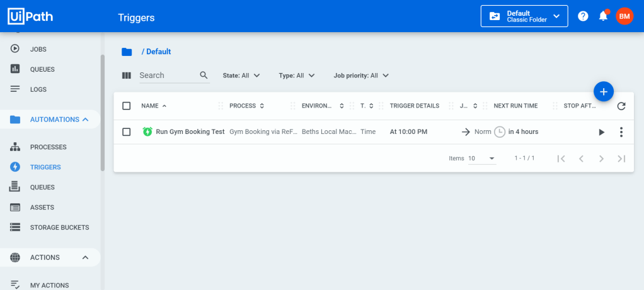Open the notifications bell
The height and width of the screenshot is (290, 644).
603,16
